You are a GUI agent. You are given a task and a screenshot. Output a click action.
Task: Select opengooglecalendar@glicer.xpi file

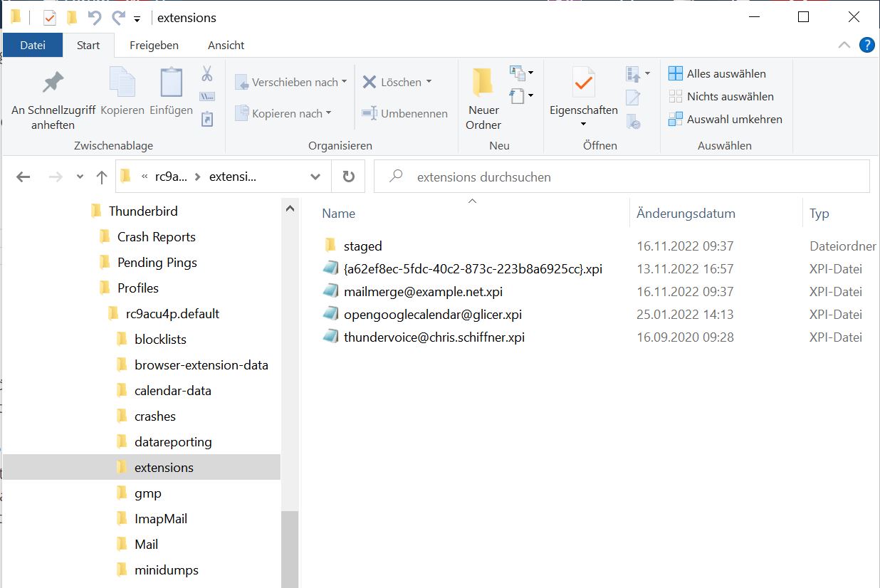tap(433, 314)
